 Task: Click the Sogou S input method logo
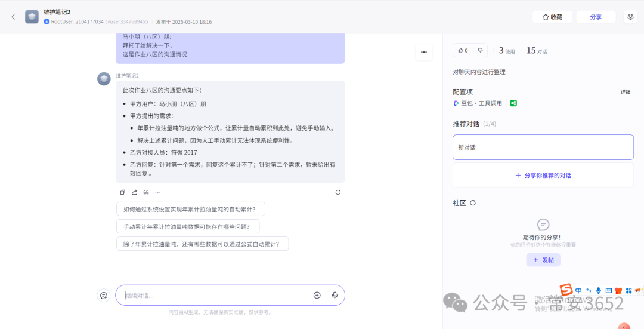tap(566, 290)
